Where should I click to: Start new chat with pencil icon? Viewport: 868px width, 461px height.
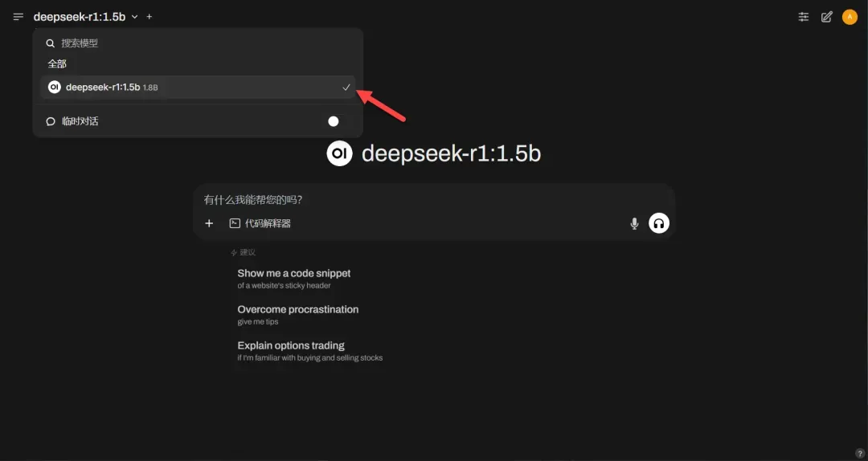tap(826, 17)
